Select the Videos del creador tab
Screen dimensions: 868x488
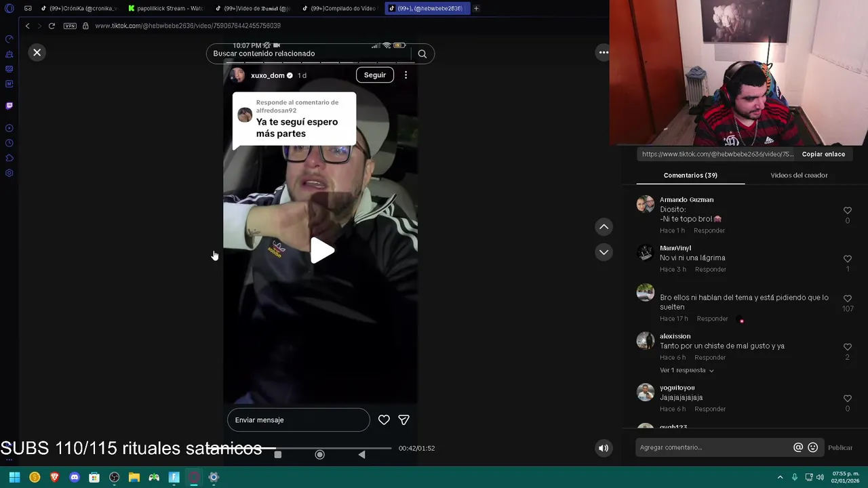[x=799, y=175]
